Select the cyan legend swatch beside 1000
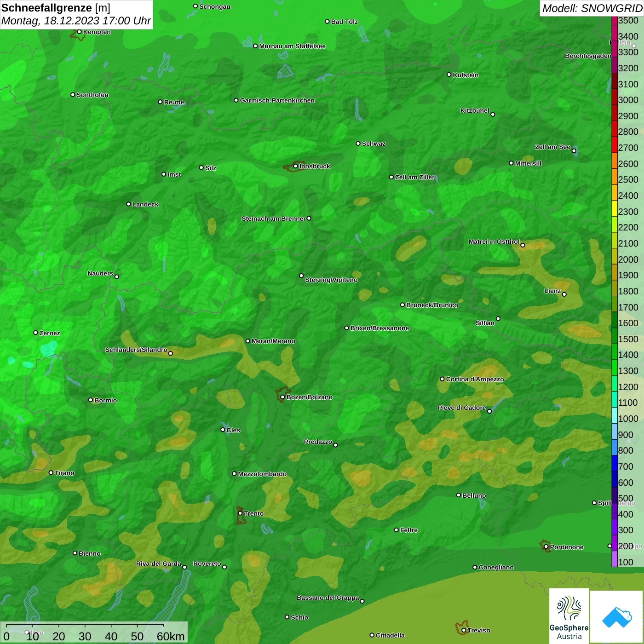644x644 pixels. tap(615, 415)
